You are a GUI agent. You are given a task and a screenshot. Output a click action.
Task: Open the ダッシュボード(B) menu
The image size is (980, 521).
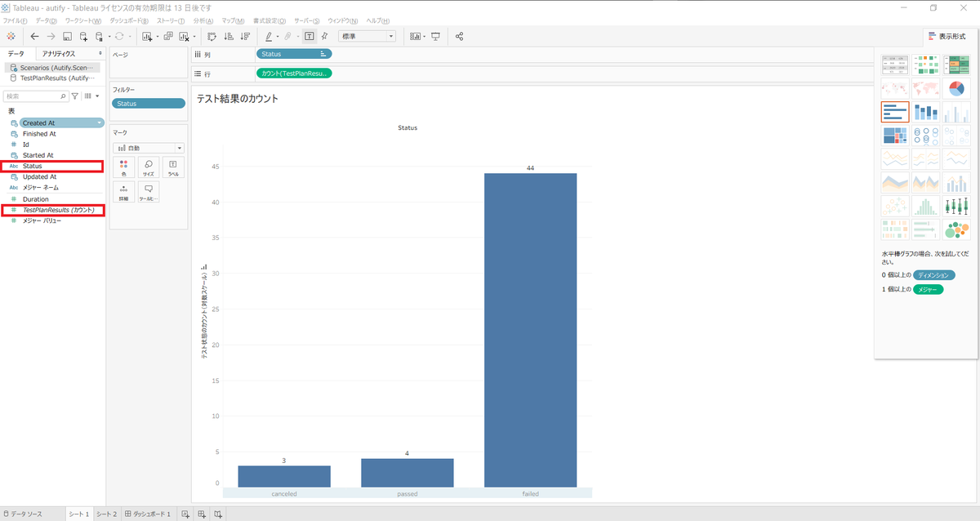tap(129, 20)
